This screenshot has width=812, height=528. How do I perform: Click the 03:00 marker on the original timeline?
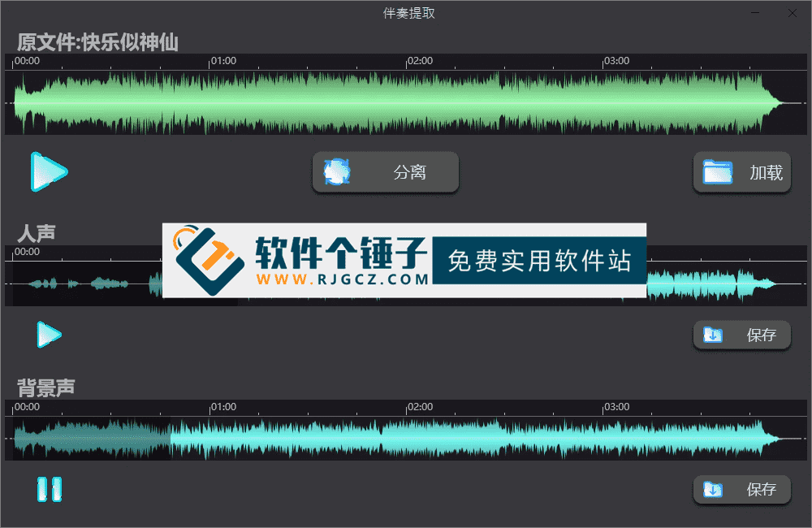[617, 60]
